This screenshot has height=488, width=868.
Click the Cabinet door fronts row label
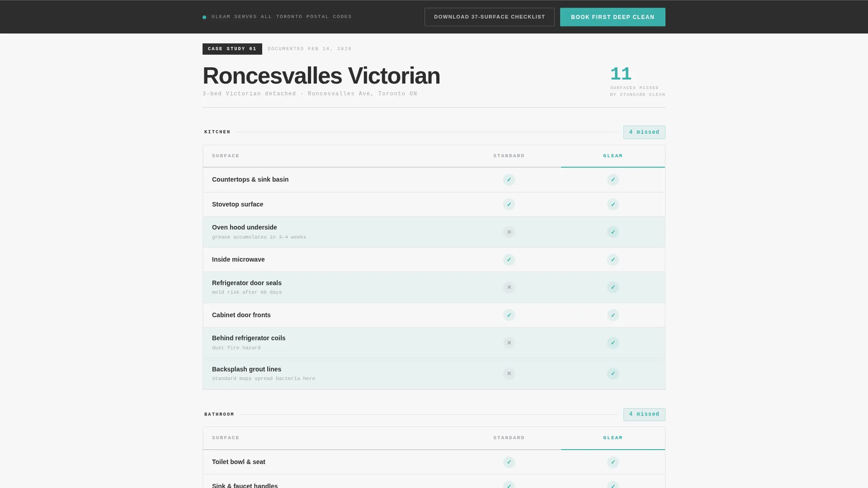(x=241, y=315)
